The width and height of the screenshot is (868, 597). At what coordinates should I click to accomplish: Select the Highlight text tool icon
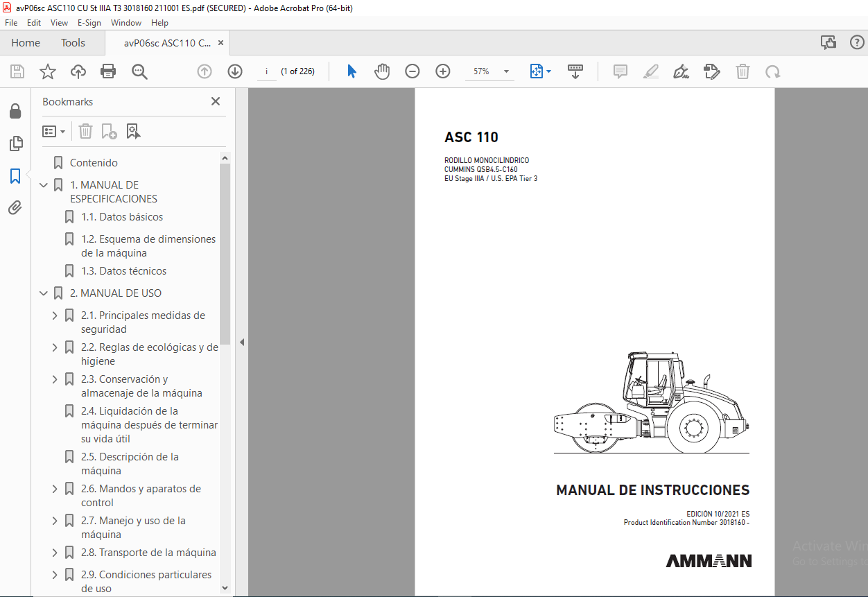click(x=651, y=71)
